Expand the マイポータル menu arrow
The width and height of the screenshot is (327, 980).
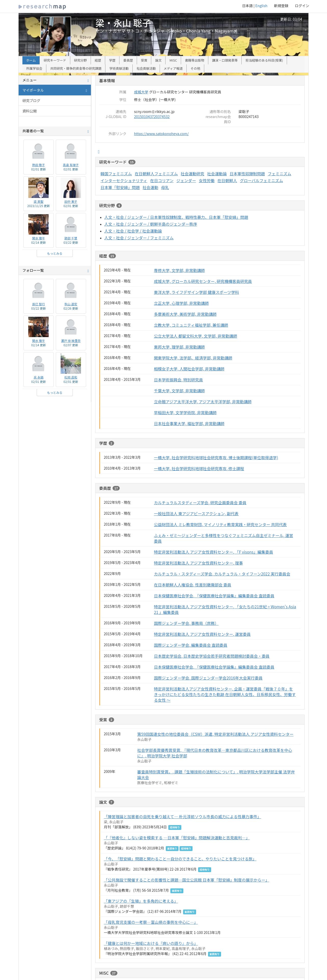tap(86, 91)
